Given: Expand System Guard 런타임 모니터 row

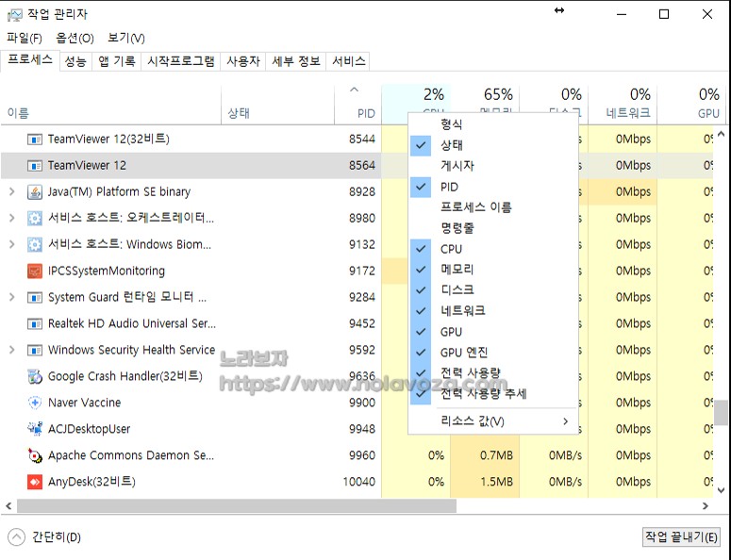Looking at the screenshot, I should 12,297.
